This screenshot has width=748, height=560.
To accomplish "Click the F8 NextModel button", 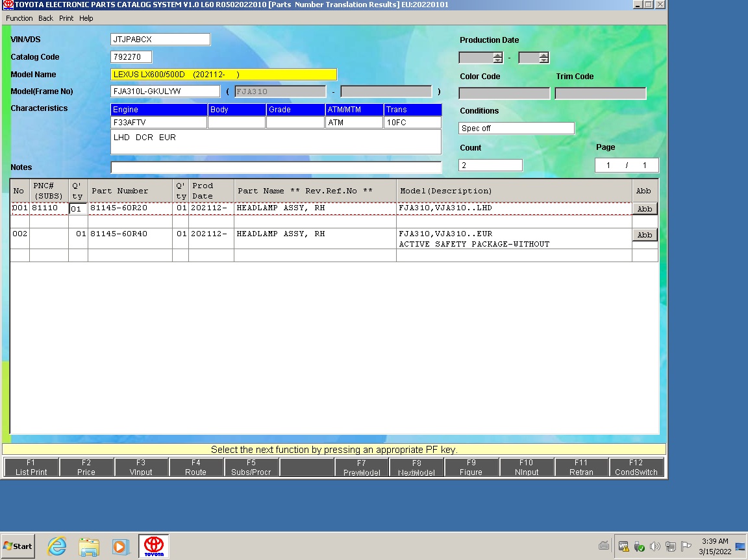I will tap(416, 467).
